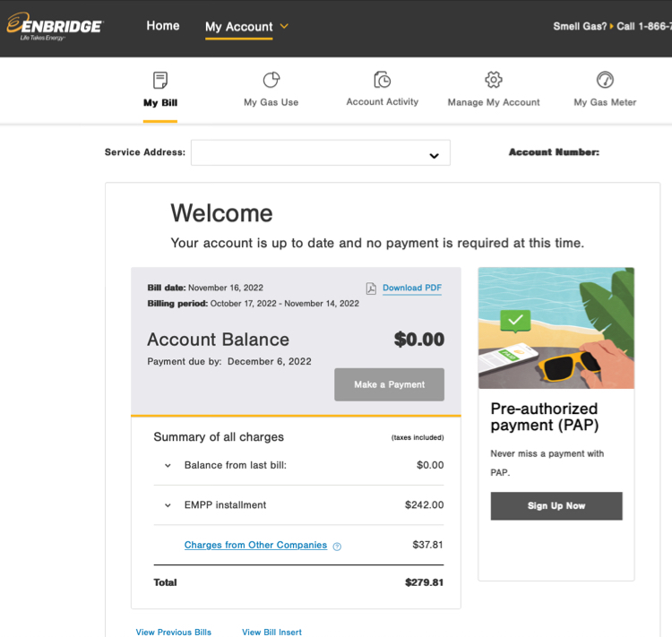Click the Bill date November 16, 2022 text
Screen dimensions: 672x637
(205, 288)
